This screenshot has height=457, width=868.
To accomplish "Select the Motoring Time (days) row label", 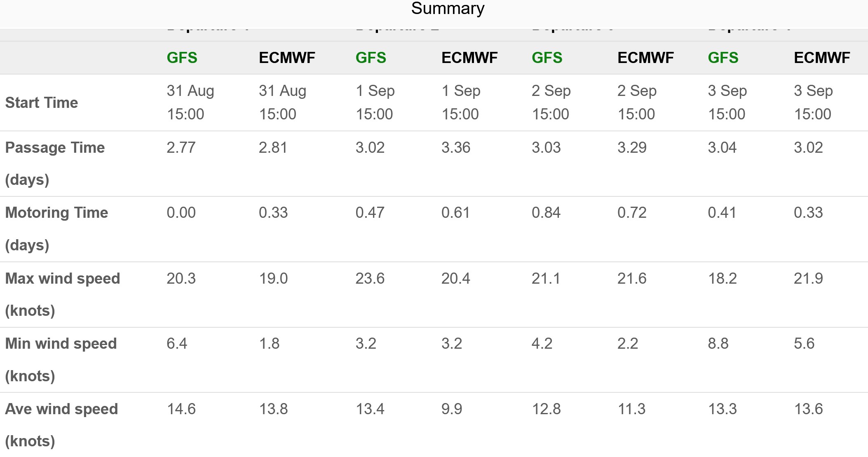I will tap(56, 228).
